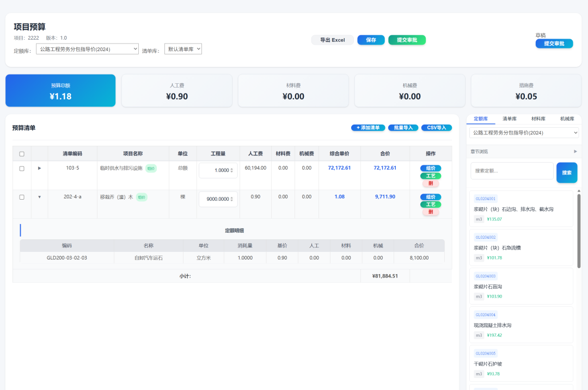Click the 工艺 button for item 103-5
Screen dimensions: 588x390
click(430, 176)
